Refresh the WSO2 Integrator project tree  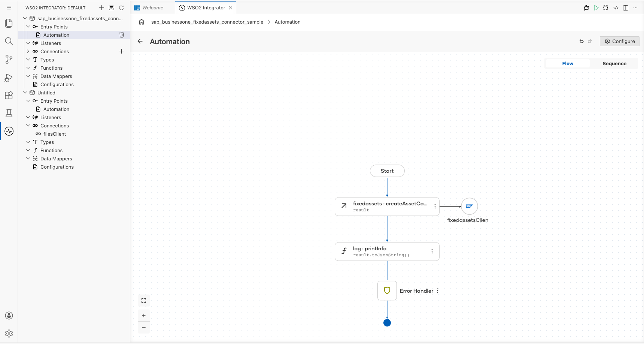pyautogui.click(x=121, y=7)
